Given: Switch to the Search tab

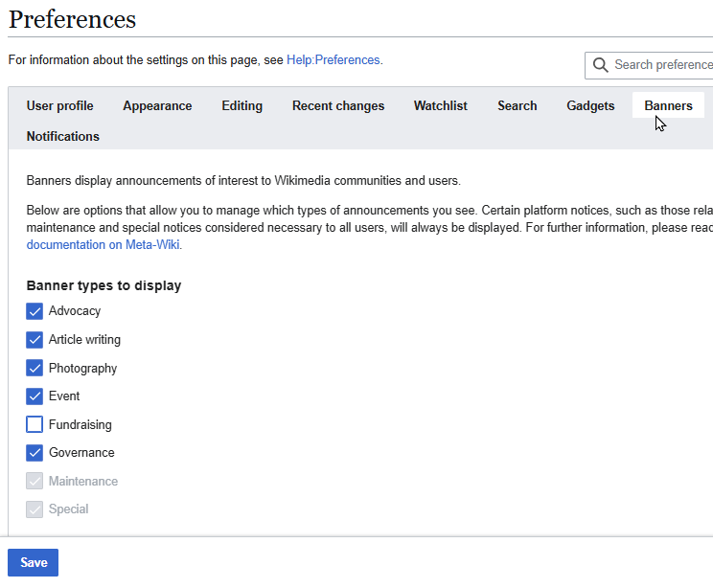Looking at the screenshot, I should (x=517, y=106).
